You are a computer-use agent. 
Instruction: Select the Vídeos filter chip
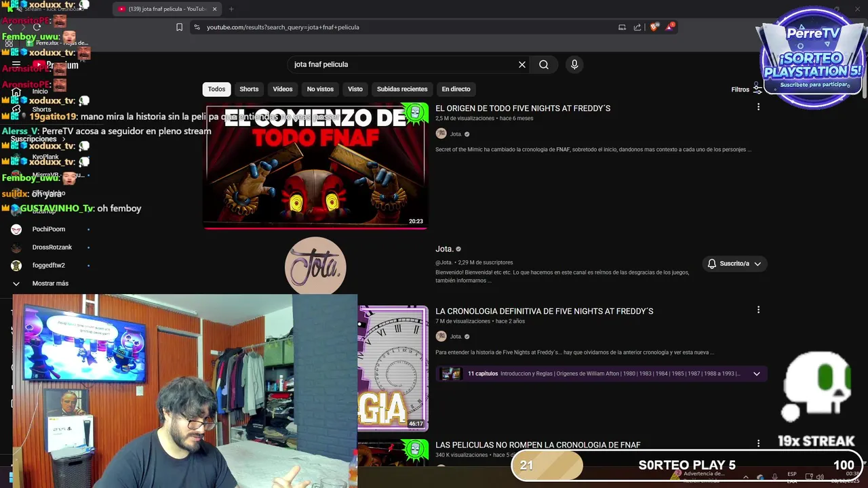(283, 89)
